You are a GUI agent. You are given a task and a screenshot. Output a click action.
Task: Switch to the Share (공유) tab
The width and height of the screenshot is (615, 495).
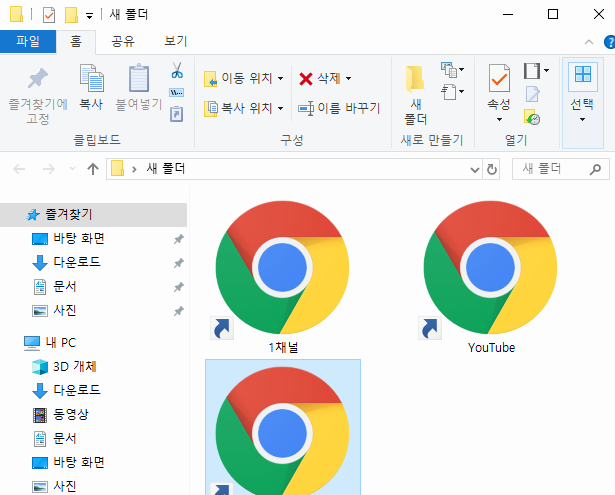tap(123, 41)
